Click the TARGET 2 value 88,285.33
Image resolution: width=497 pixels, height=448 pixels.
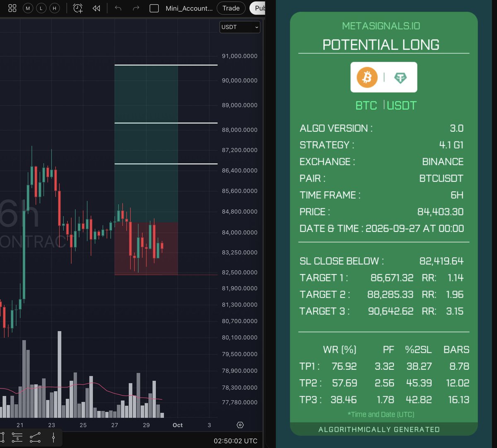point(390,294)
